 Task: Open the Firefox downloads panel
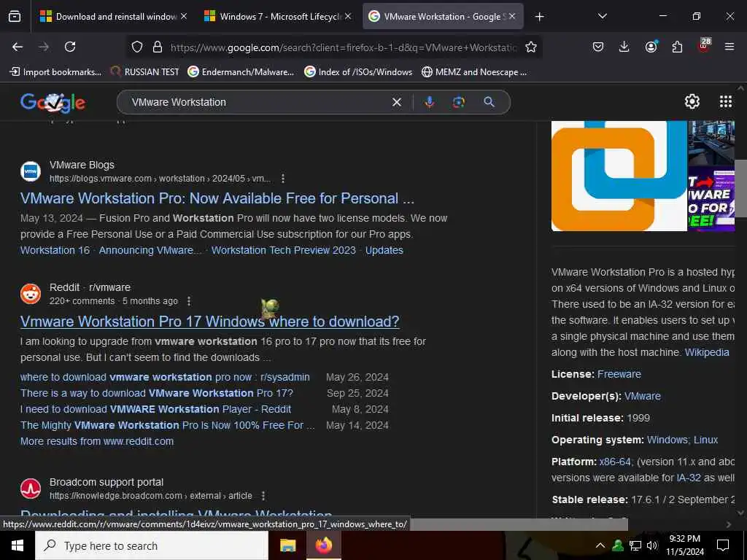tap(624, 47)
